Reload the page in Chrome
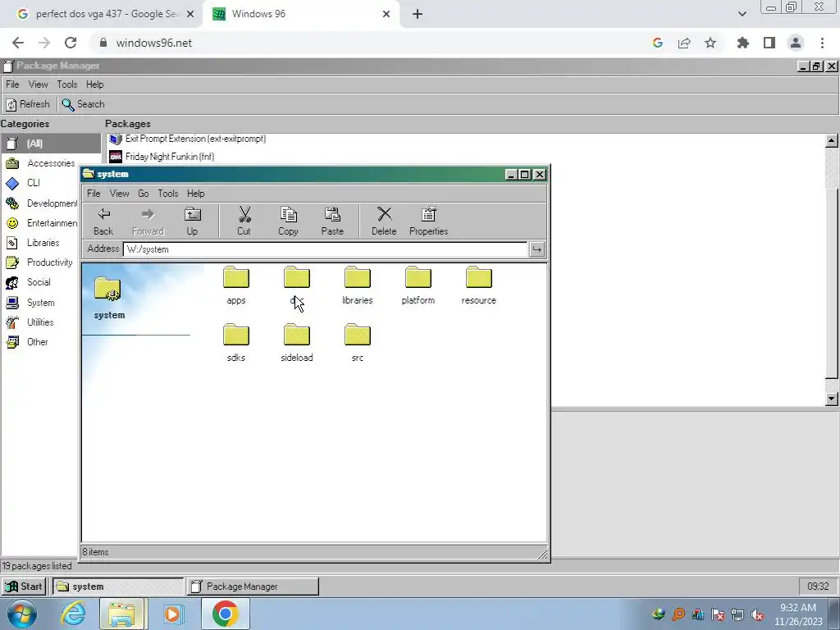The image size is (840, 630). (x=71, y=43)
